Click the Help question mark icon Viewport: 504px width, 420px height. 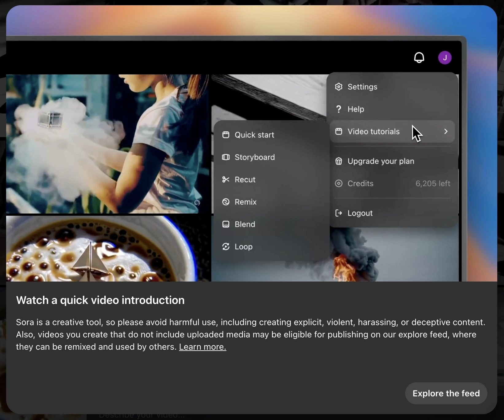[339, 109]
